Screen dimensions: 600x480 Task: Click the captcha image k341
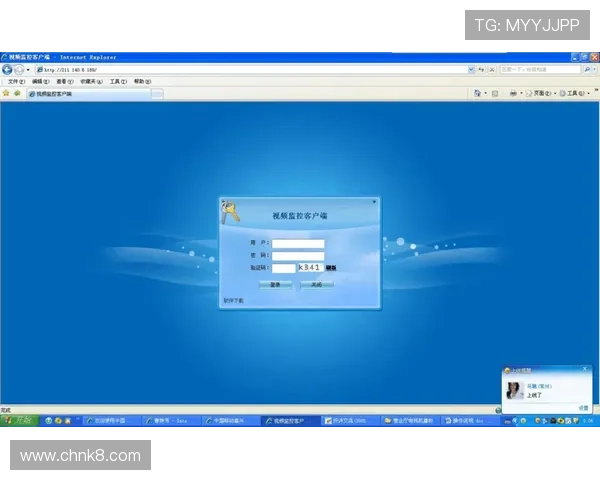(310, 268)
